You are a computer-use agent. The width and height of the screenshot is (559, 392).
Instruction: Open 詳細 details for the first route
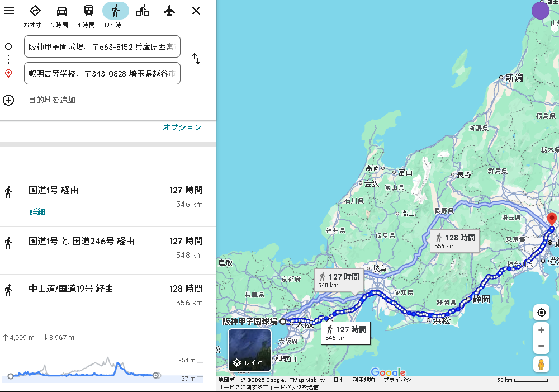point(37,211)
